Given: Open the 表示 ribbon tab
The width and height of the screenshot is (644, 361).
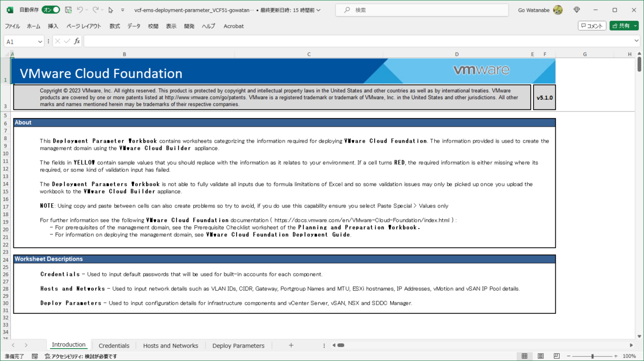Looking at the screenshot, I should [171, 26].
